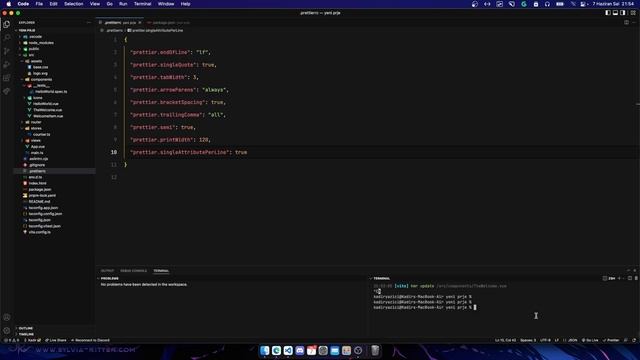Open Microsoft Edge from the Dock
The width and height of the screenshot is (640, 360).
coord(276,350)
